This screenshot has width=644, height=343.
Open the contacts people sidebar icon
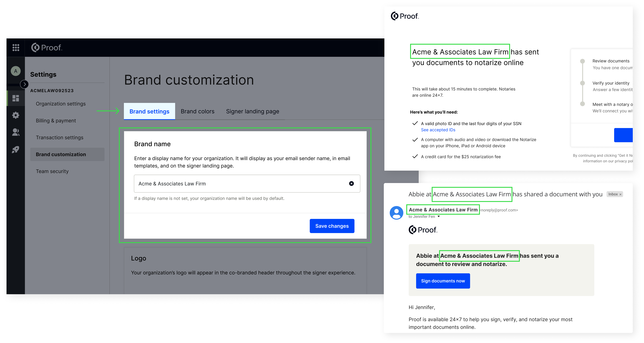pyautogui.click(x=16, y=132)
